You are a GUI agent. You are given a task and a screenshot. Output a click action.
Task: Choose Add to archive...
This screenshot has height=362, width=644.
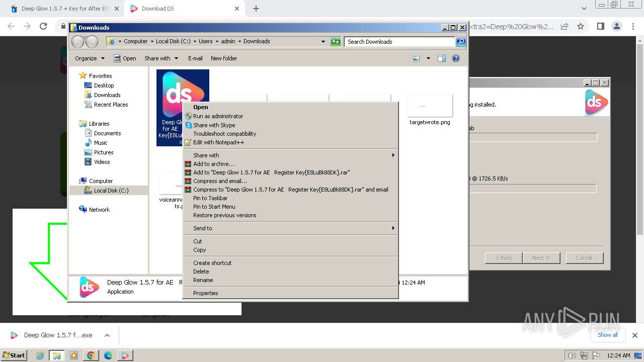pos(213,164)
